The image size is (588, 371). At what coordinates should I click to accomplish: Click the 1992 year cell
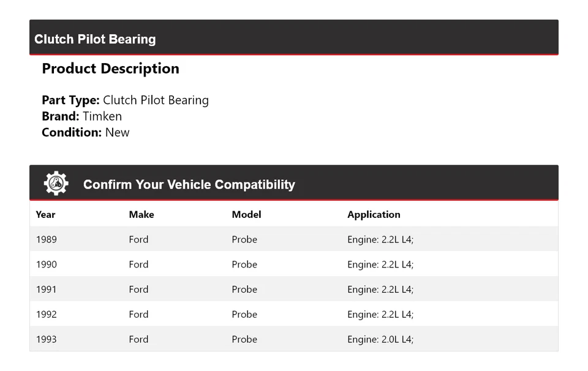point(47,315)
